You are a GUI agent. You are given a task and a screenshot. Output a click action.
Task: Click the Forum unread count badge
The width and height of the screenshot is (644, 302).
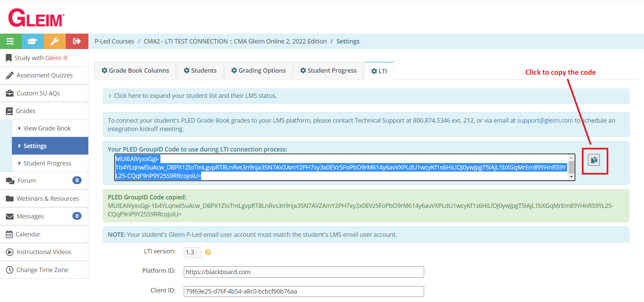[77, 180]
